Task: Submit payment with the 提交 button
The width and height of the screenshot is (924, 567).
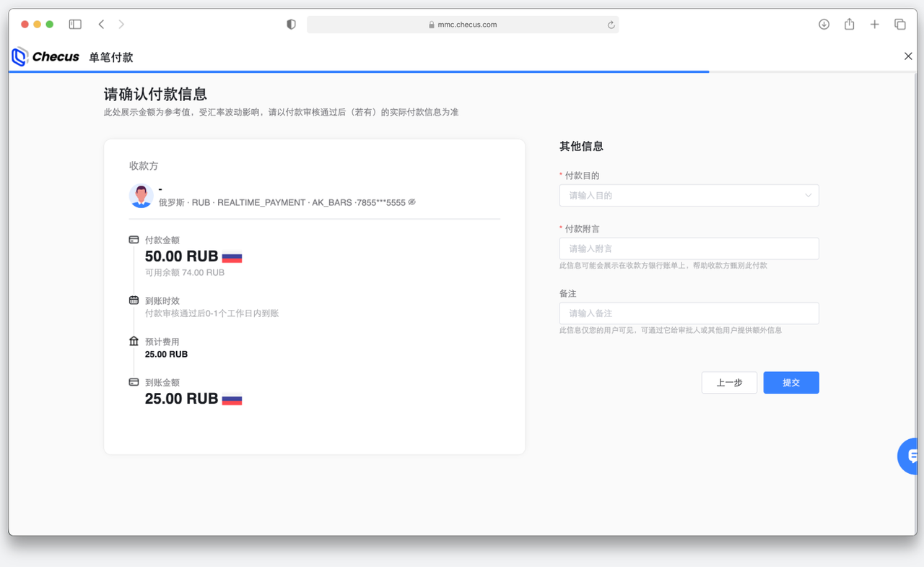Action: click(790, 383)
